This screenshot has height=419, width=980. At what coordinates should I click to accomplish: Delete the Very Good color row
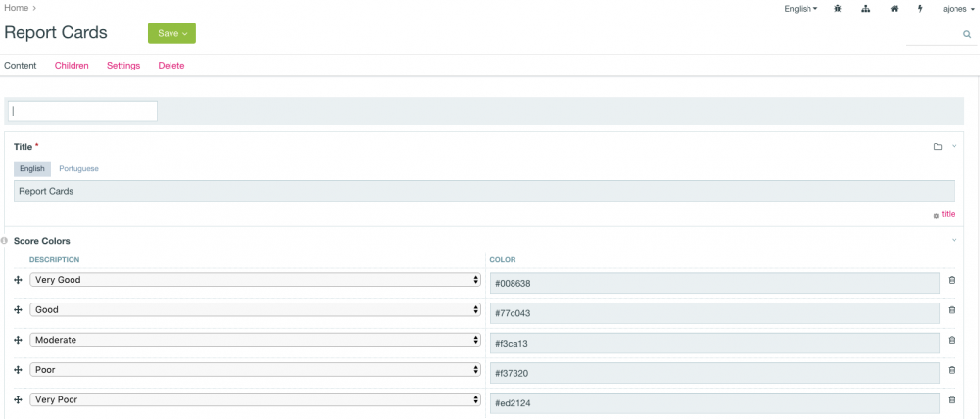click(x=951, y=281)
